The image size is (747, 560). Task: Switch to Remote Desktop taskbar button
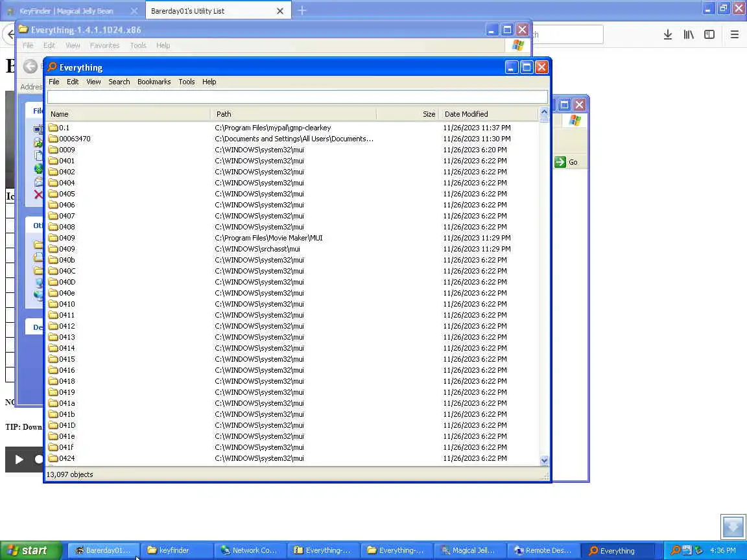pos(543,550)
